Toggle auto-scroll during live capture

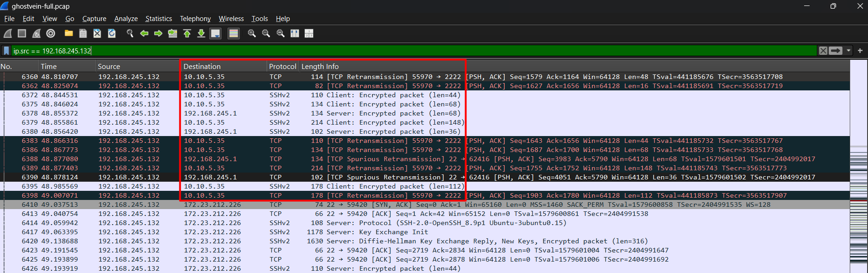pyautogui.click(x=215, y=33)
